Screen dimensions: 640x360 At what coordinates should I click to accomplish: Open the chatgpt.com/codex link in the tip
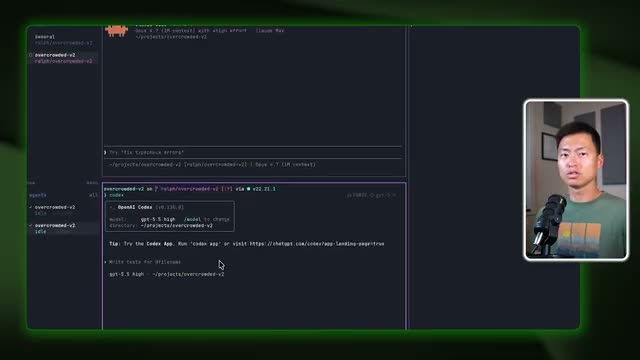pos(317,244)
